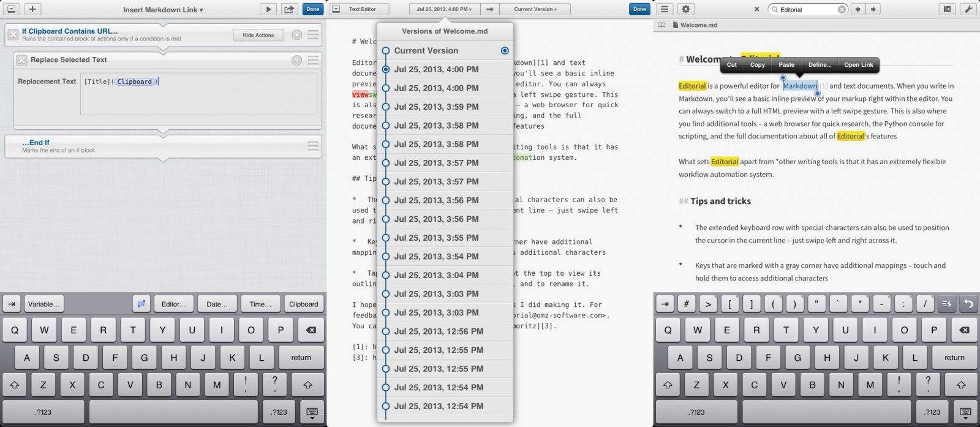The width and height of the screenshot is (980, 427).
Task: Open the Insert Markdown Link title dropdown
Action: [x=163, y=10]
